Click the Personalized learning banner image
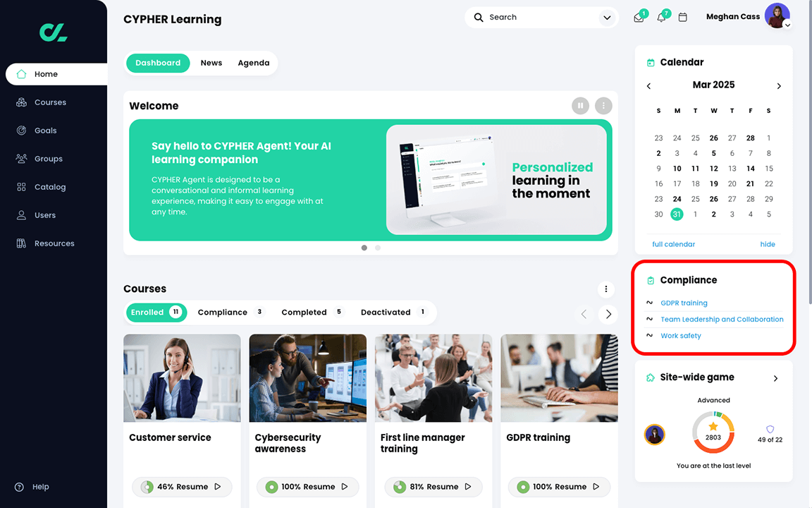Viewport: 812px width, 508px height. point(496,180)
